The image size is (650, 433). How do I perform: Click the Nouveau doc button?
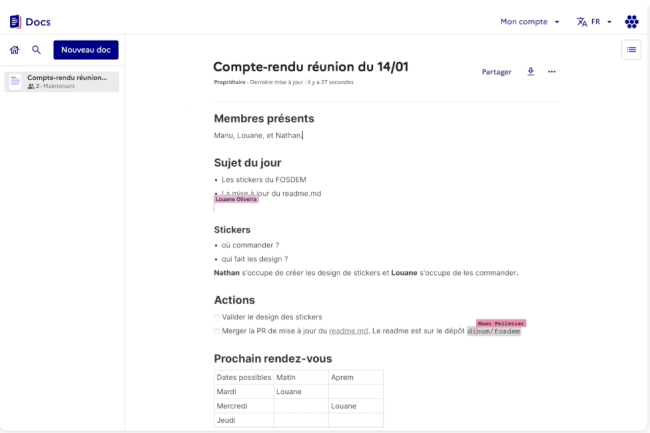pos(86,50)
